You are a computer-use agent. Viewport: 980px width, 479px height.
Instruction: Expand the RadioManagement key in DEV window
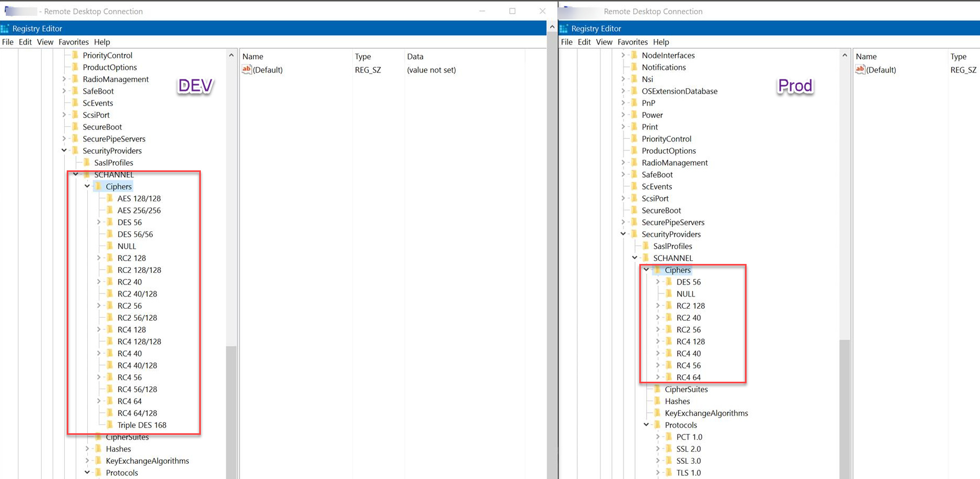[64, 79]
